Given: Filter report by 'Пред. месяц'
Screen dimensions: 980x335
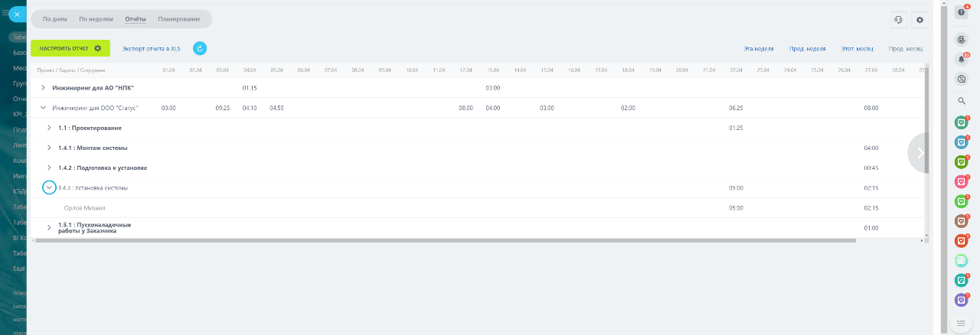Looking at the screenshot, I should pos(906,48).
